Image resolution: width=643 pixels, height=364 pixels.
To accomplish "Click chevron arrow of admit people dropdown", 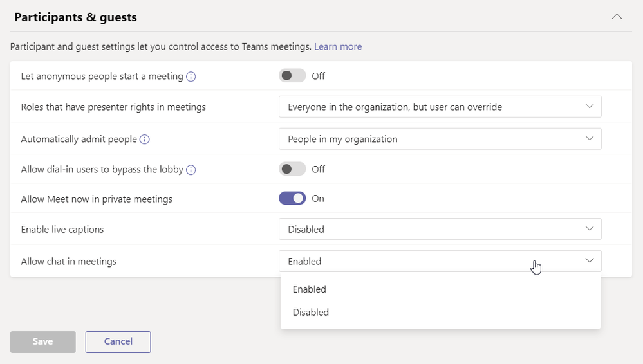I will coord(590,138).
